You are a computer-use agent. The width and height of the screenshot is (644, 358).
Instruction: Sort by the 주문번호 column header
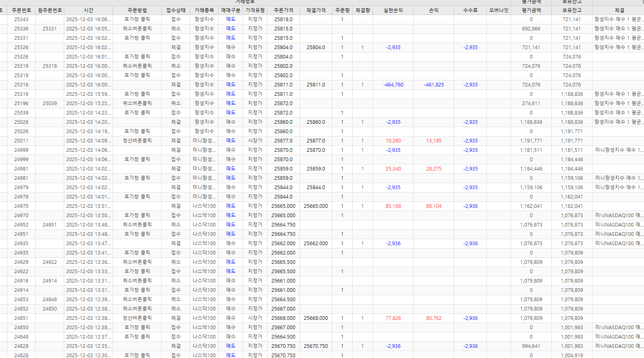click(21, 10)
